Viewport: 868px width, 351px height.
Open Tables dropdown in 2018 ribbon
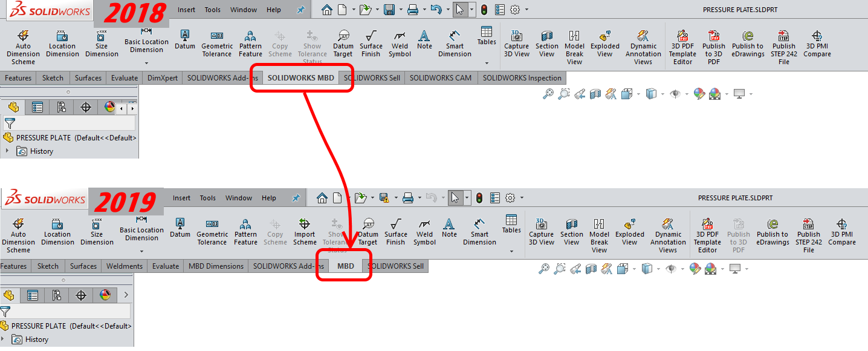[x=487, y=63]
